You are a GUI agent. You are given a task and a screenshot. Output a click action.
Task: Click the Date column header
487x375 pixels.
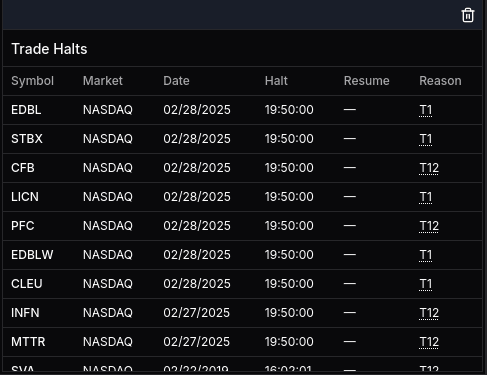click(176, 81)
